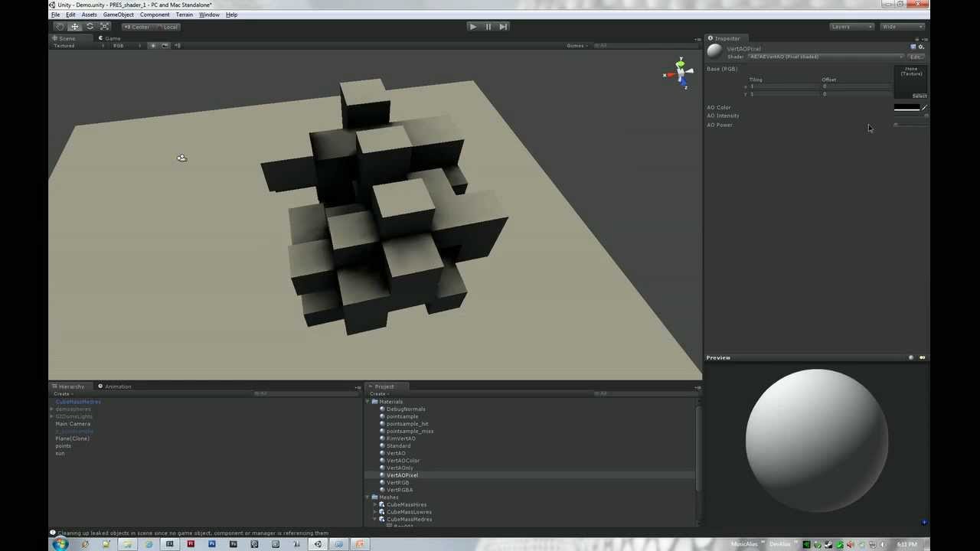
Task: Click the AO Color swatch
Action: pyautogui.click(x=906, y=108)
